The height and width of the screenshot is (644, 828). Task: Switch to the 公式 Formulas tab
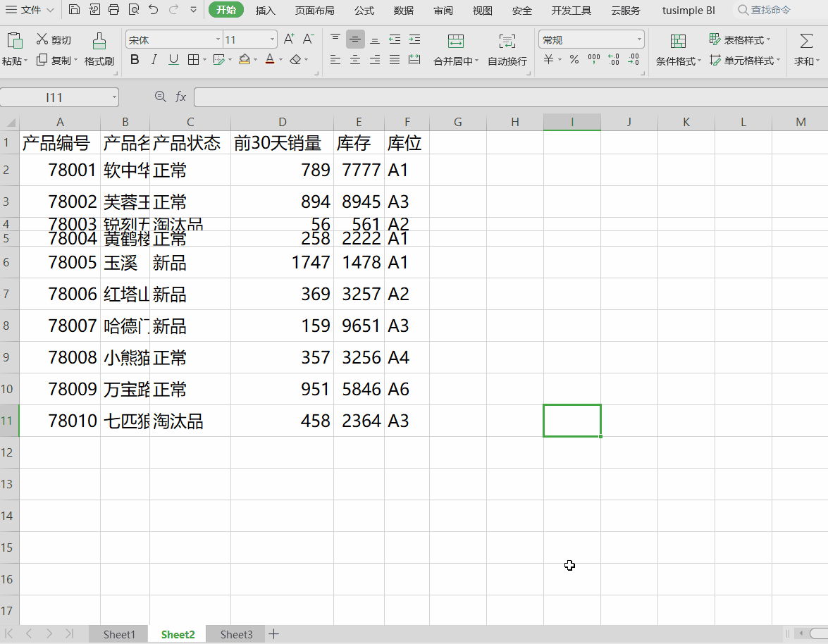(x=364, y=10)
